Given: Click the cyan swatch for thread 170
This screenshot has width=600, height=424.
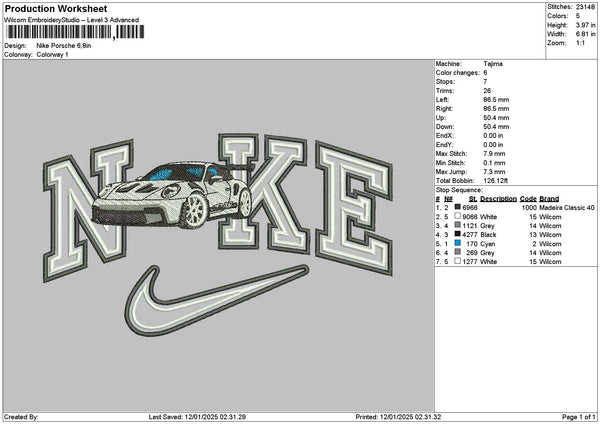Looking at the screenshot, I should point(457,243).
